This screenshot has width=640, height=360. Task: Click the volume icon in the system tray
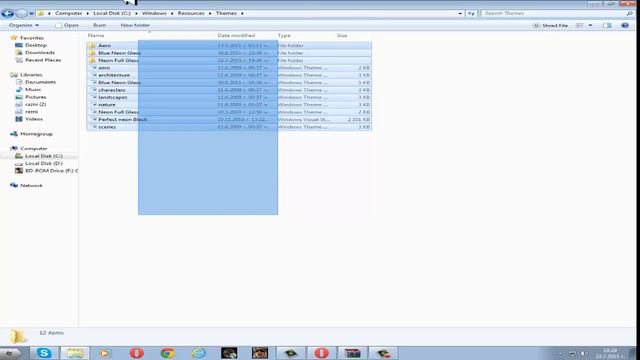click(x=584, y=353)
